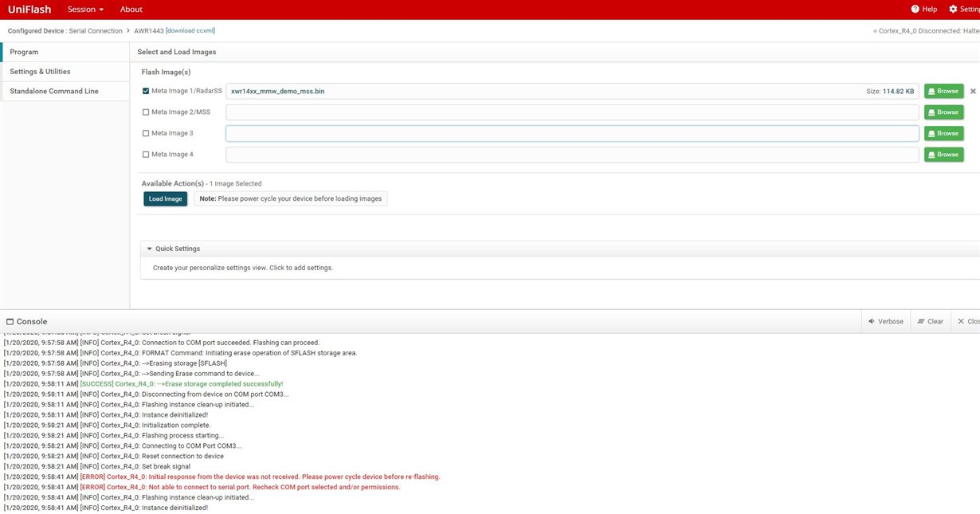
Task: Clear the console log
Action: click(x=930, y=321)
